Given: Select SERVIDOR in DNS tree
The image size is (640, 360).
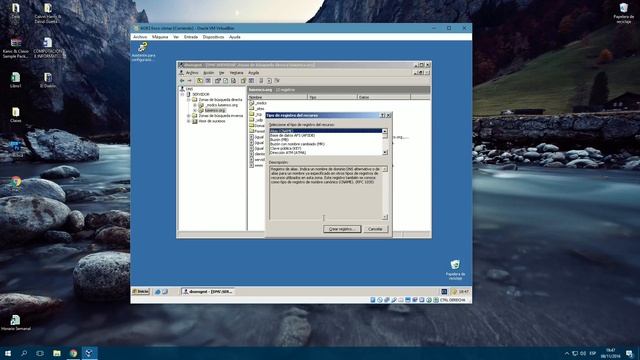Looking at the screenshot, I should coord(201,94).
